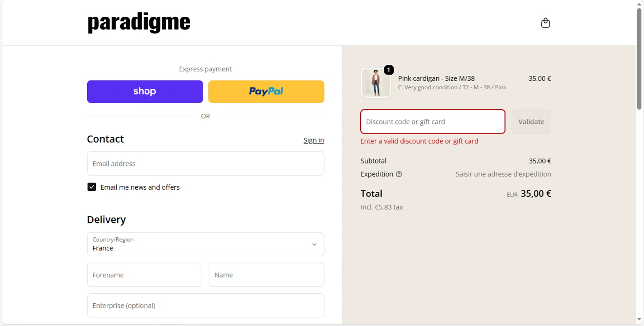This screenshot has height=326, width=644.
Task: Click the Pink cardigan - Size M/38 title
Action: (436, 78)
